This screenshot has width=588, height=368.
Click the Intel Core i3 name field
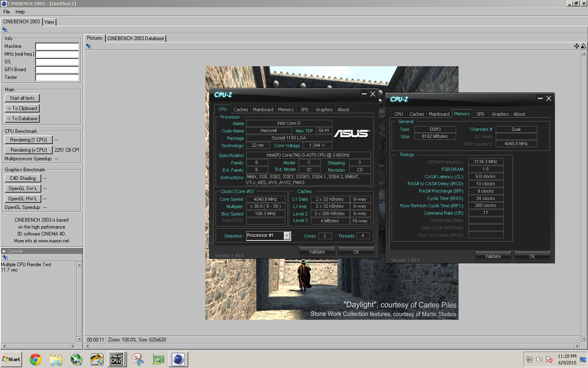289,123
